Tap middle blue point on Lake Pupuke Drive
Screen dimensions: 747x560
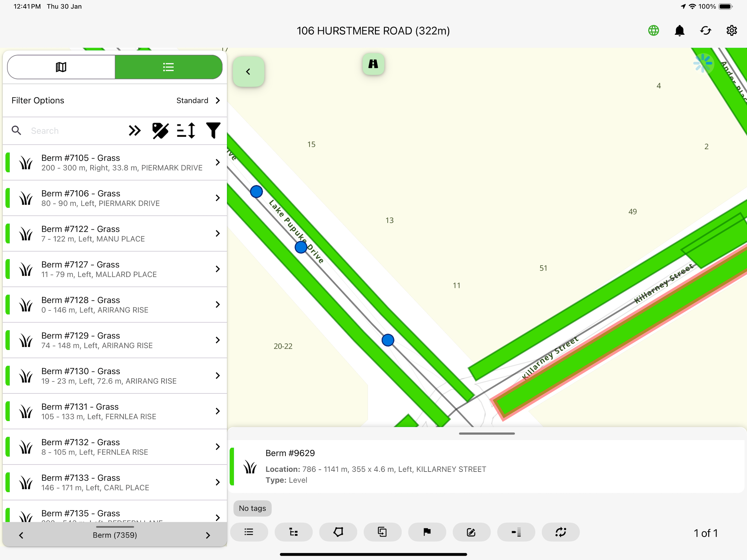click(x=300, y=247)
